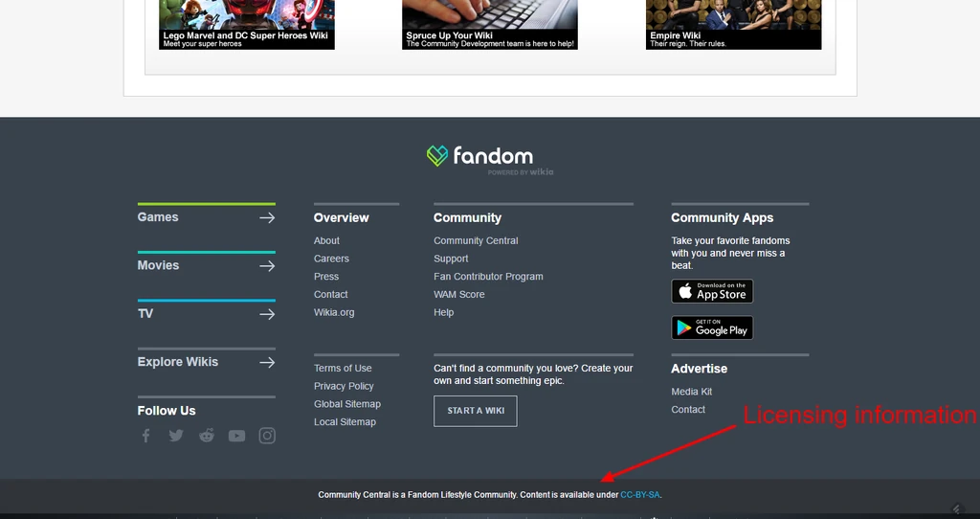Viewport: 980px width, 519px height.
Task: Select Explore Wikis in footer navigation
Action: [178, 362]
